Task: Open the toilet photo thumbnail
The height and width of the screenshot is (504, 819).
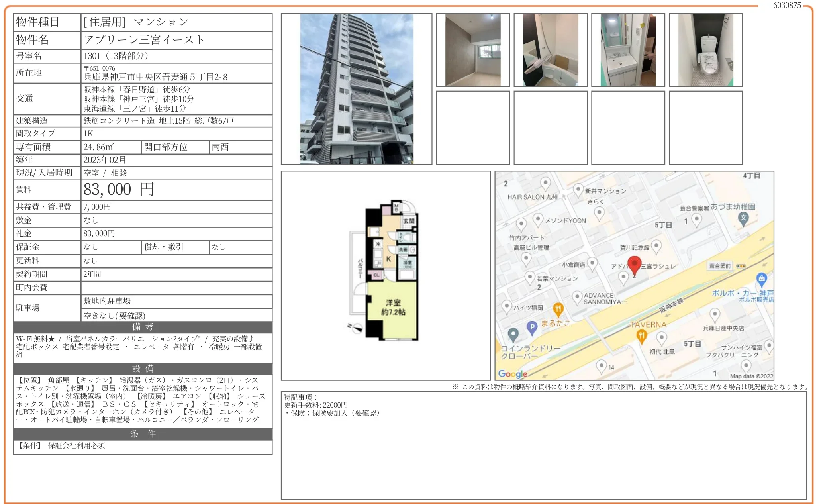Action: click(705, 50)
